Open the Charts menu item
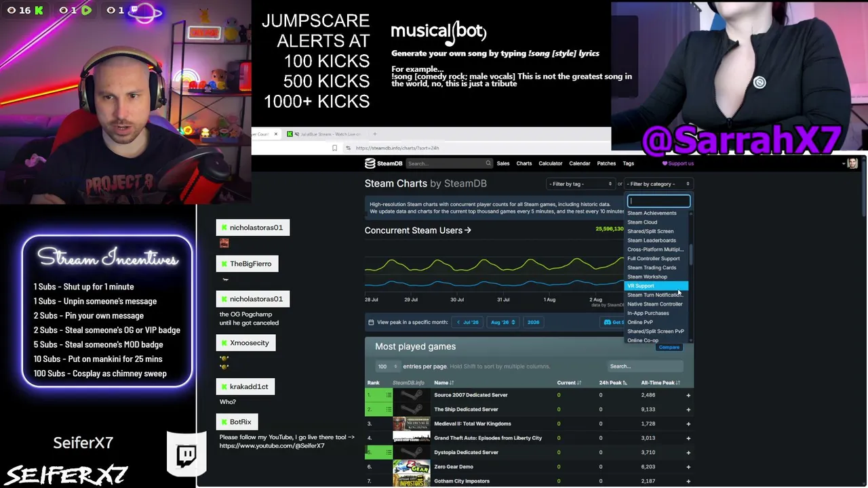Image resolution: width=868 pixels, height=488 pixels. [524, 163]
